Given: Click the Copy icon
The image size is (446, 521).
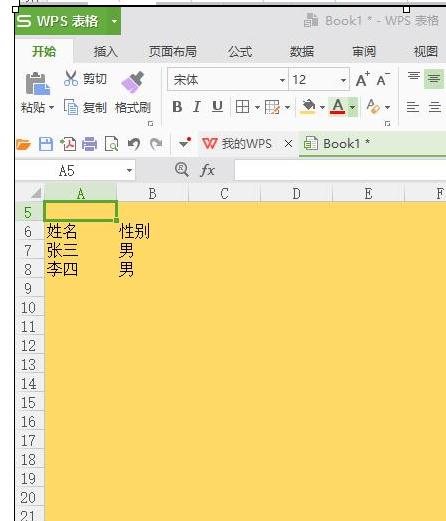Looking at the screenshot, I should (x=71, y=107).
